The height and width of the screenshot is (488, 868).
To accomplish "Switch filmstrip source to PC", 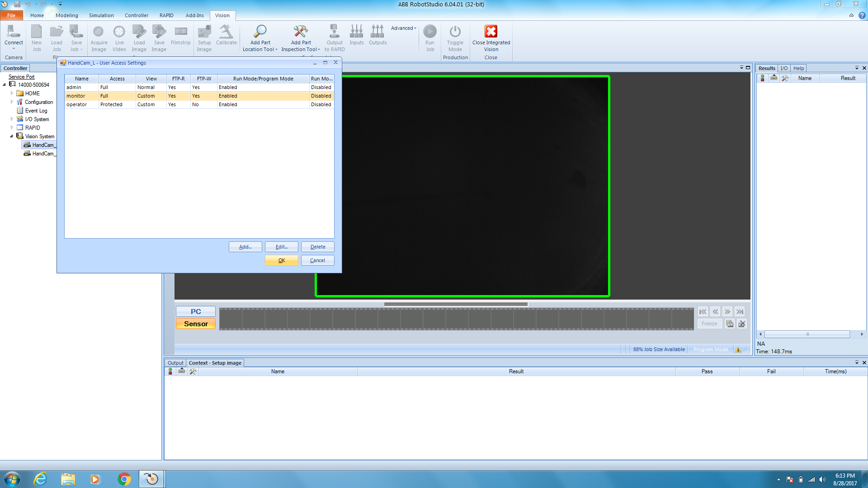I will 196,312.
